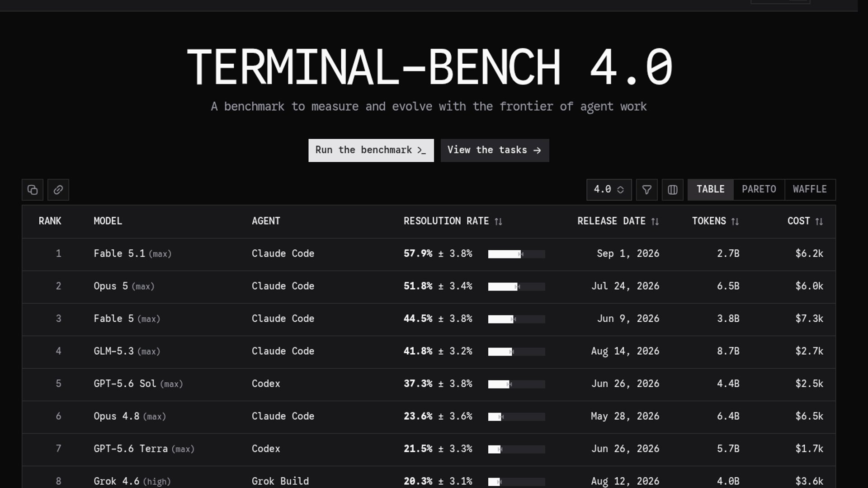Click the 51.8% resolution rate value
868x488 pixels.
point(418,286)
